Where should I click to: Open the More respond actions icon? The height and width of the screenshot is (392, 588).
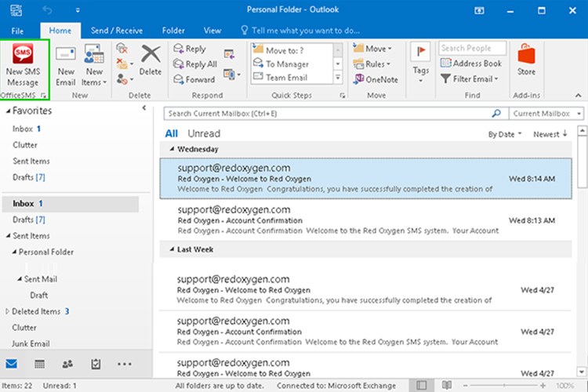pyautogui.click(x=232, y=74)
